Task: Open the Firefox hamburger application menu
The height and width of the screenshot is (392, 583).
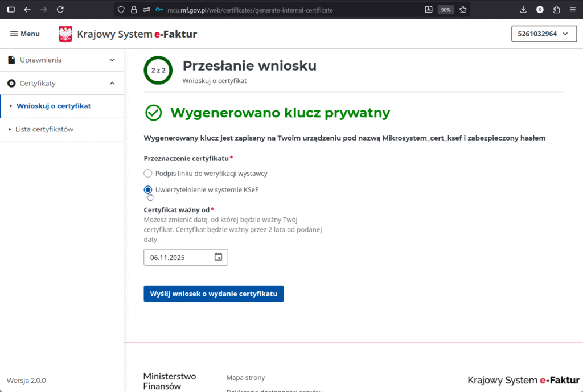Action: click(x=572, y=10)
